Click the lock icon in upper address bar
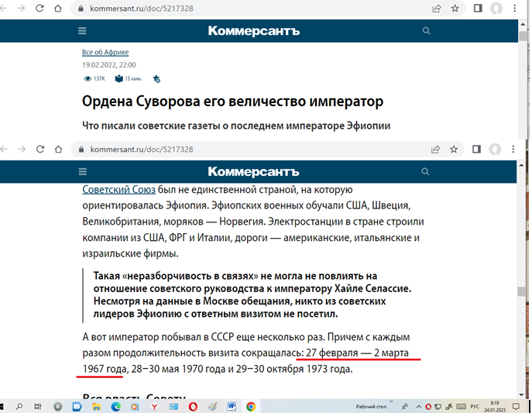Viewport: 532px width, 413px height. tap(81, 9)
